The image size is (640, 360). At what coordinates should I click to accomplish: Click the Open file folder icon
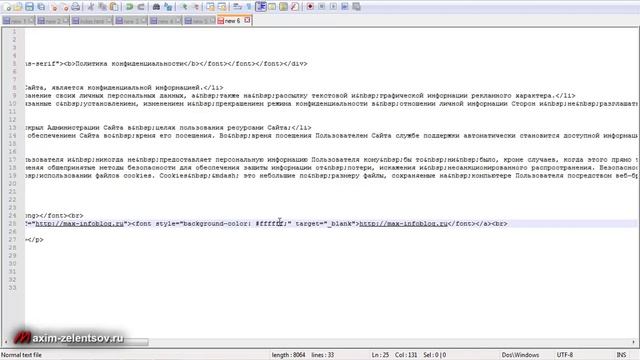point(18,7)
